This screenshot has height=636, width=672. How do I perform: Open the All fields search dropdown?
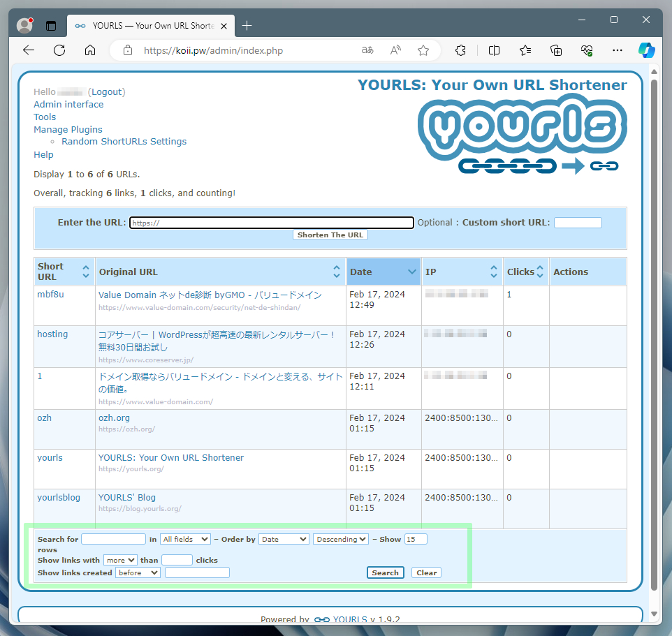(x=185, y=539)
